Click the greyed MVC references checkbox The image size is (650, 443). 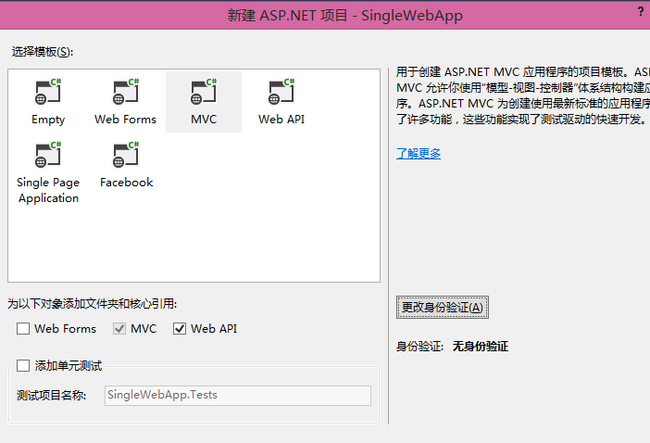coord(119,329)
